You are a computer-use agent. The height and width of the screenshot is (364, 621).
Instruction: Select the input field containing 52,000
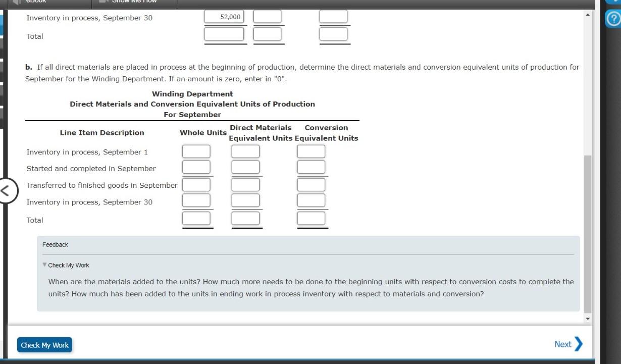[x=224, y=16]
